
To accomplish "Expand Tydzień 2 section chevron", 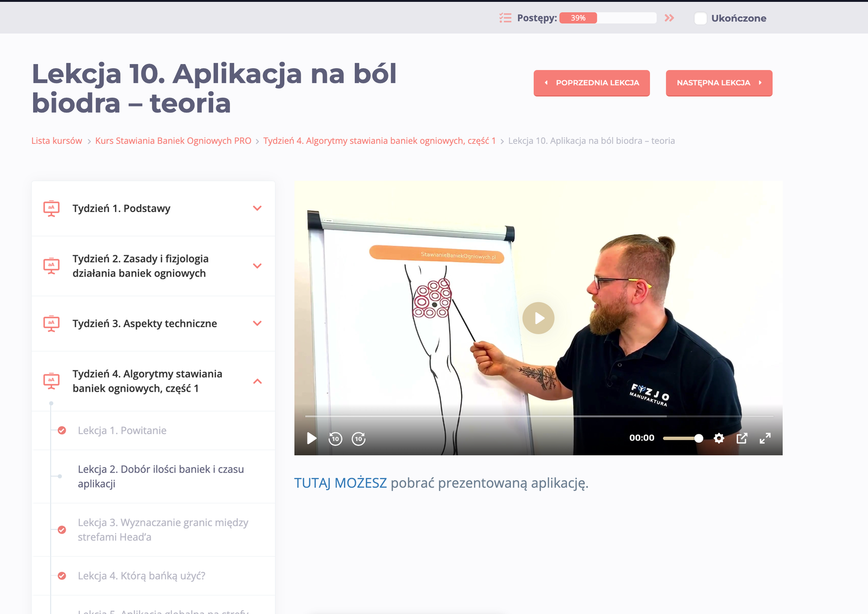I will coord(257,266).
